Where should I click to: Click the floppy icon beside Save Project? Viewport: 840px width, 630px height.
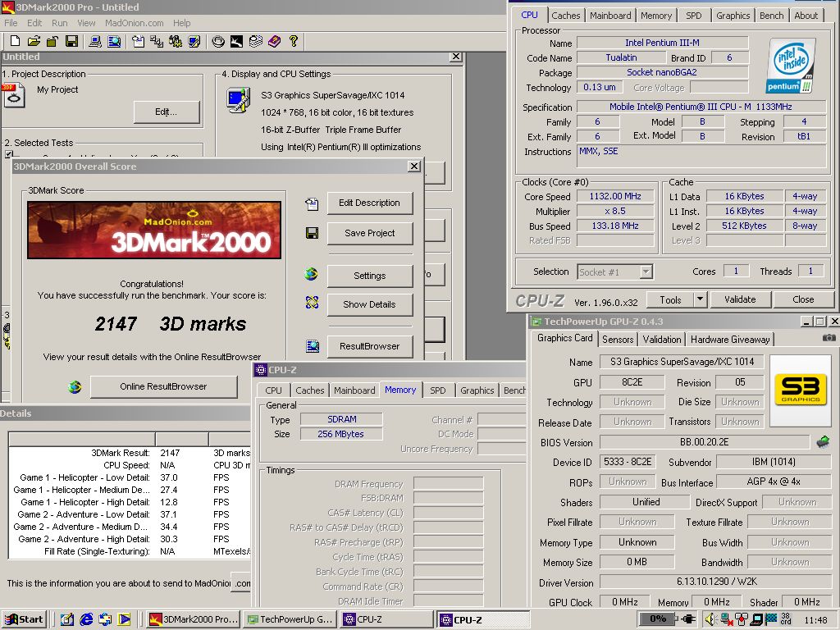312,233
